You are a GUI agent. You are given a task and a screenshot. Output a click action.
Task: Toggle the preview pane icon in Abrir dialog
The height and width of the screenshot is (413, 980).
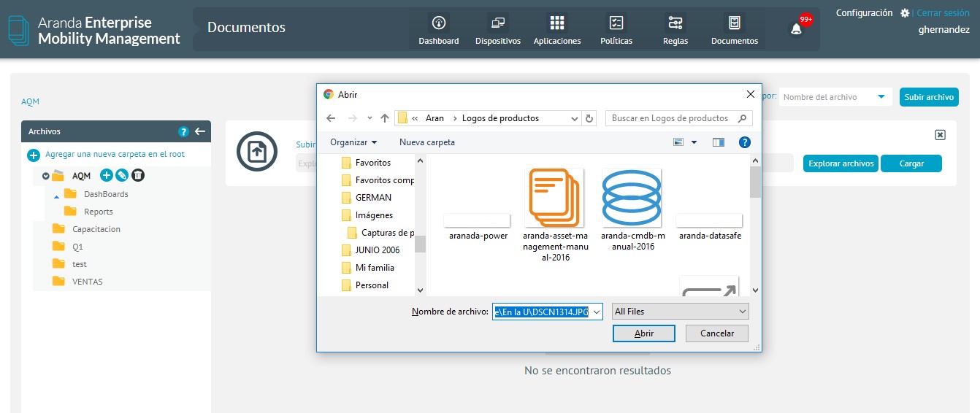pyautogui.click(x=719, y=142)
